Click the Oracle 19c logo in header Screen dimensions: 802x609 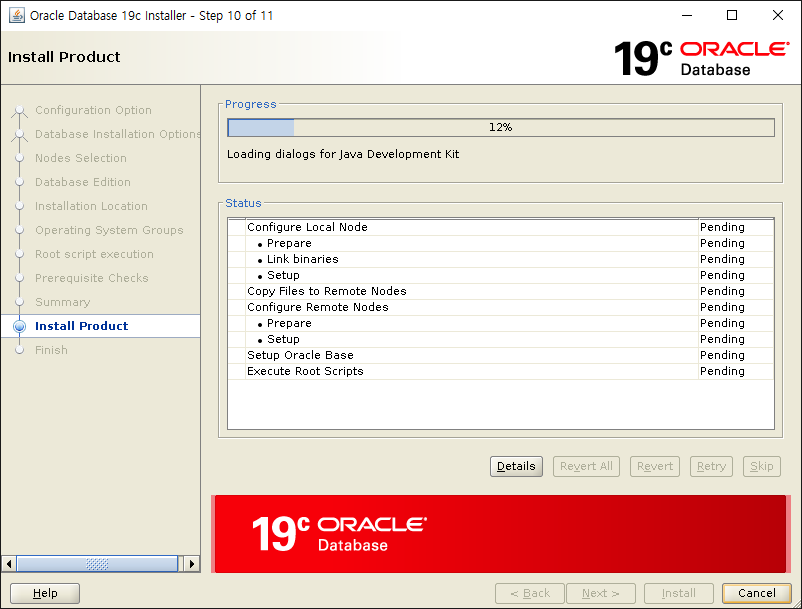pyautogui.click(x=701, y=58)
